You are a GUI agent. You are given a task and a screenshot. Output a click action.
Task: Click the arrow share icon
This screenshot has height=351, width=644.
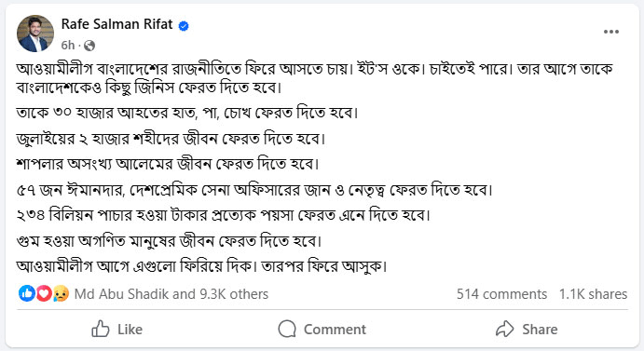[x=505, y=329]
